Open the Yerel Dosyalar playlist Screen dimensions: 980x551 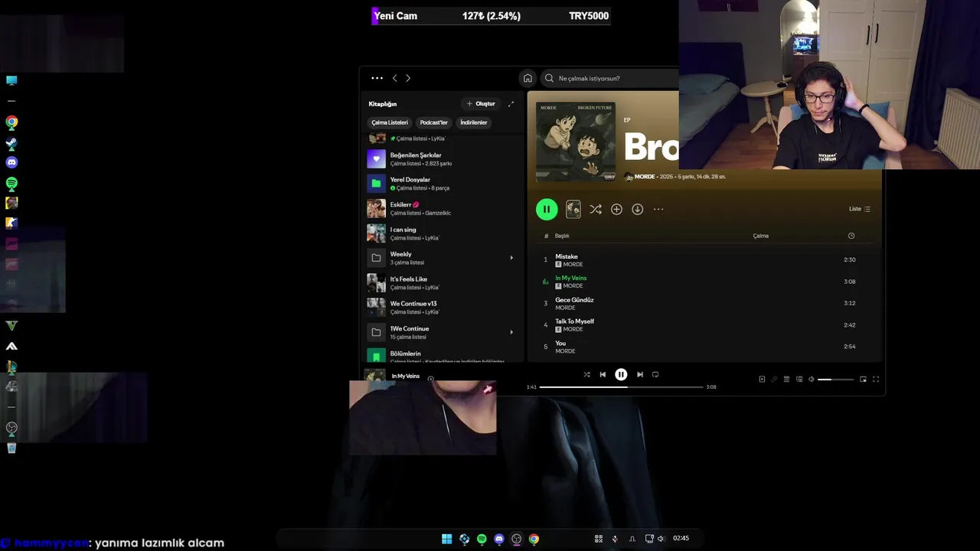tap(442, 184)
